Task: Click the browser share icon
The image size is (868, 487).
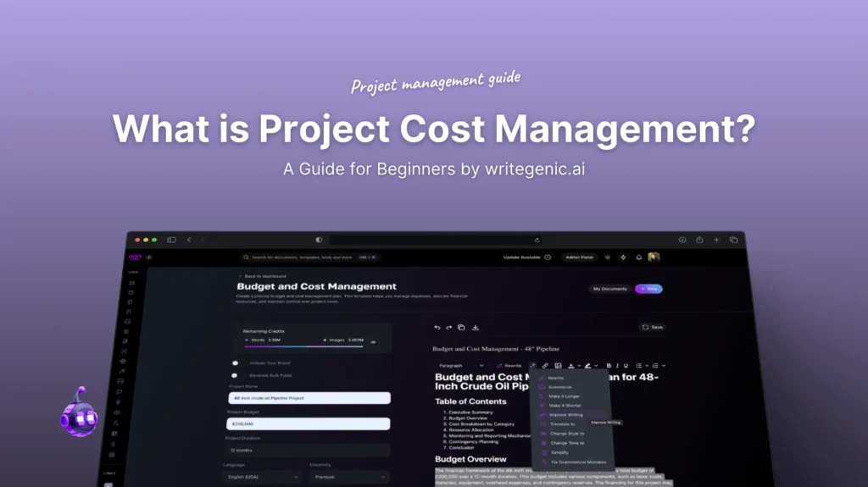Action: click(699, 241)
